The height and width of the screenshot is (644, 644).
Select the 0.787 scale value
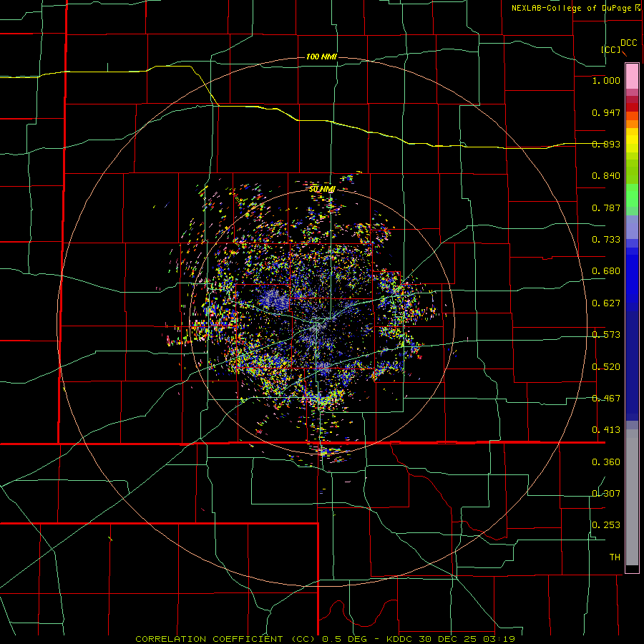[x=606, y=208]
